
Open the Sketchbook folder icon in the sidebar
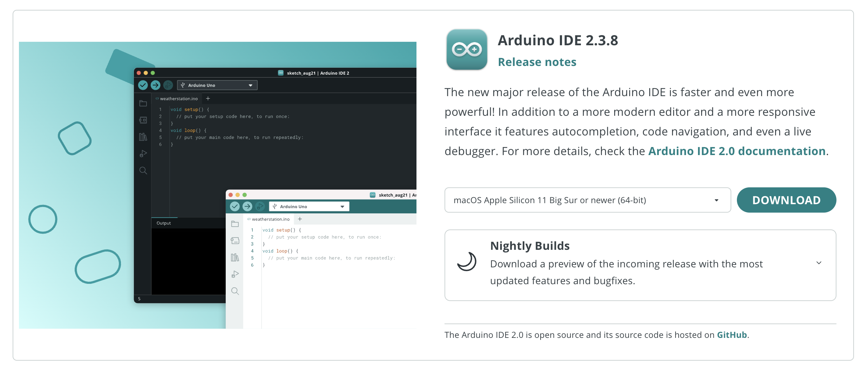[143, 103]
